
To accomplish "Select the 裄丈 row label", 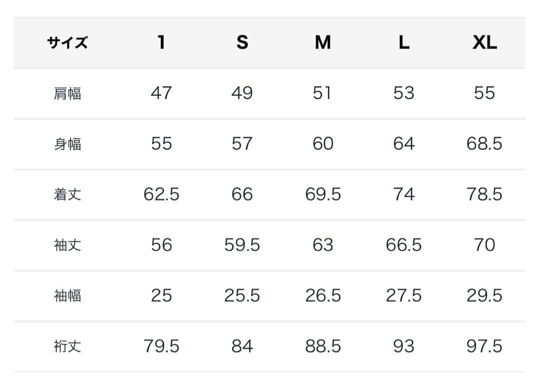I will click(67, 346).
